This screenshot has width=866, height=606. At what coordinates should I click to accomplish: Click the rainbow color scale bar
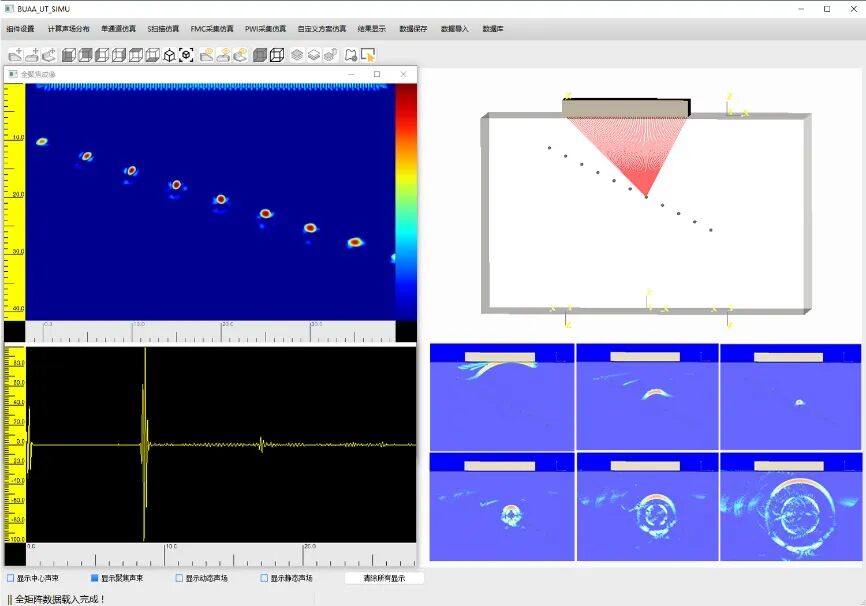point(406,202)
